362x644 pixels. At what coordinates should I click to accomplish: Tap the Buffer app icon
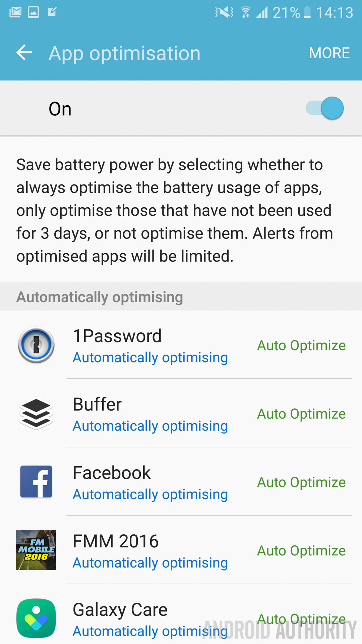36,414
